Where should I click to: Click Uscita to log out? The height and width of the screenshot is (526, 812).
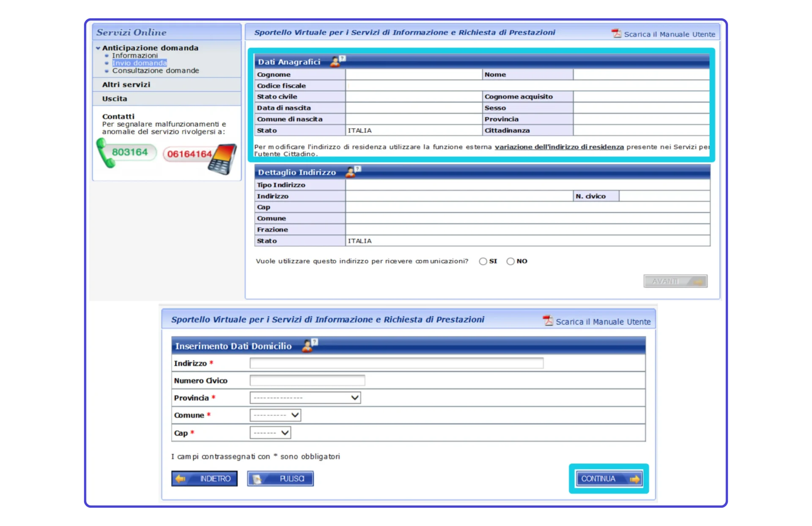click(114, 99)
